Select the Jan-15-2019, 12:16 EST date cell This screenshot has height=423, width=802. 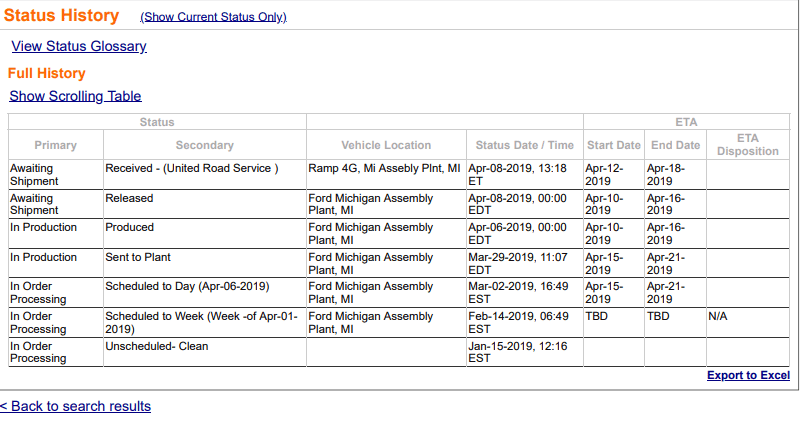525,352
